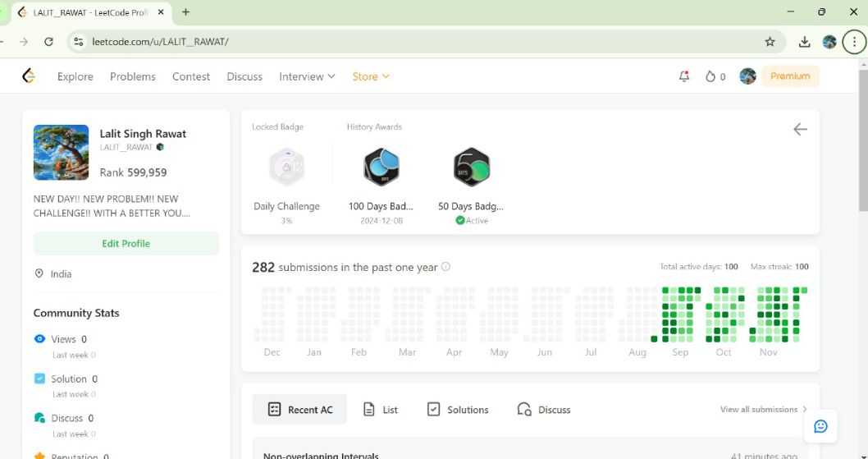Image resolution: width=868 pixels, height=459 pixels.
Task: Click the Rank 599,959 text
Action: [133, 172]
